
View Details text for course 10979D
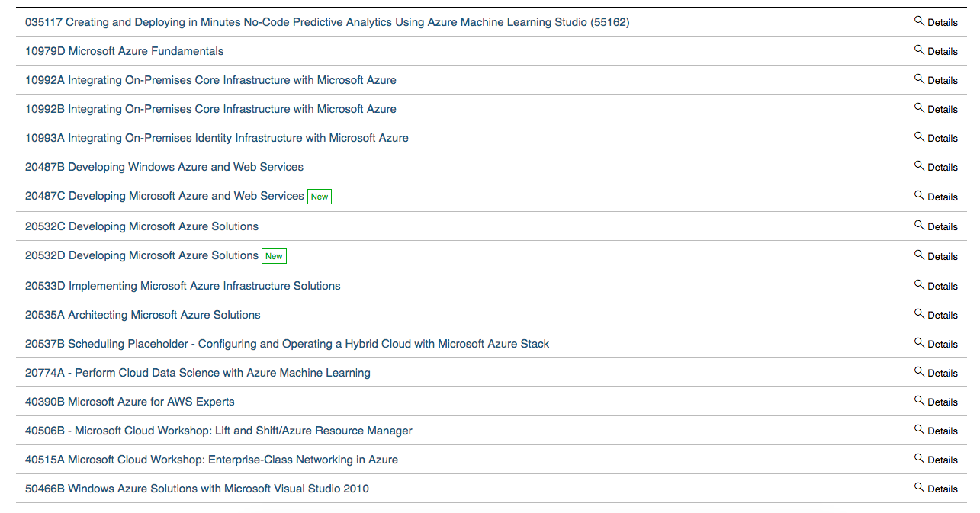(x=943, y=52)
